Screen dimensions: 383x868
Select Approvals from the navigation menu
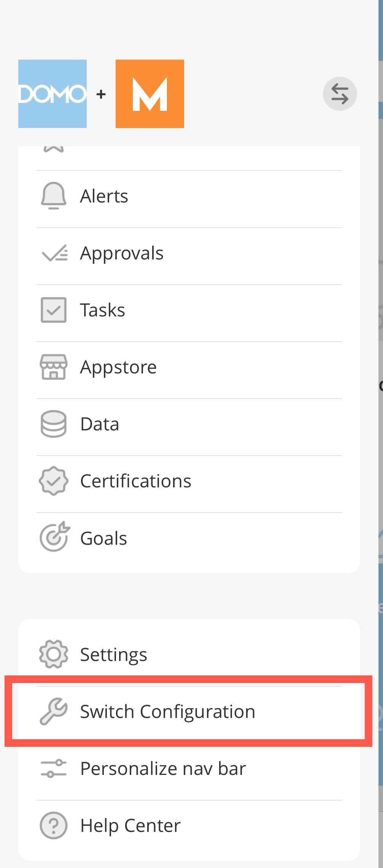[x=189, y=256]
